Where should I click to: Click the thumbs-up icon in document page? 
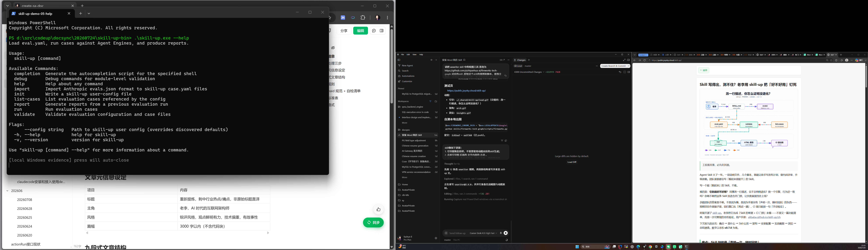point(378,210)
